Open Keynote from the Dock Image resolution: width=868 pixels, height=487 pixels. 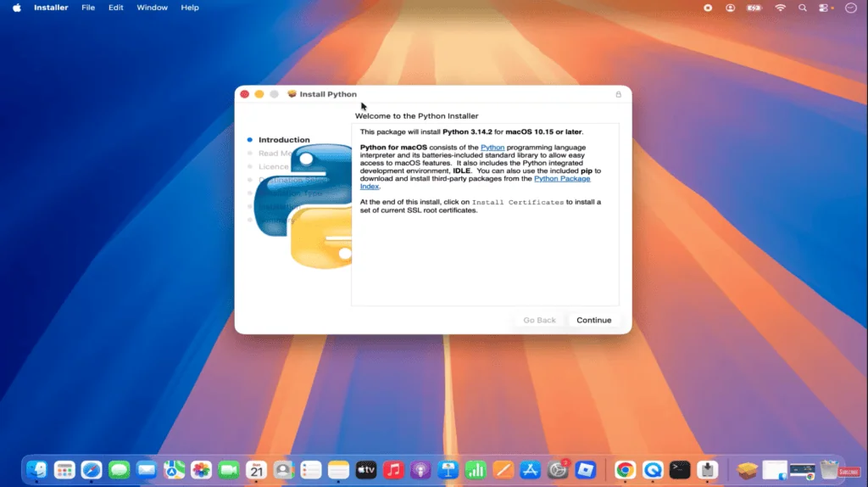pyautogui.click(x=448, y=470)
